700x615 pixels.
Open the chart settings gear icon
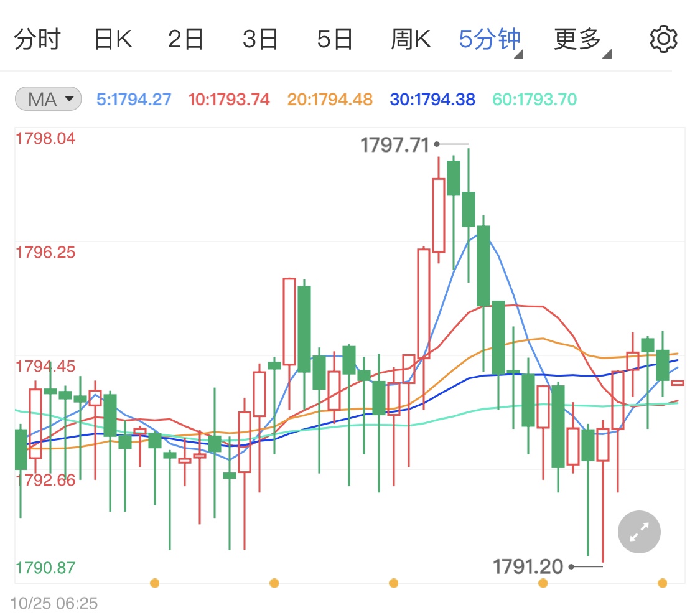pos(663,39)
